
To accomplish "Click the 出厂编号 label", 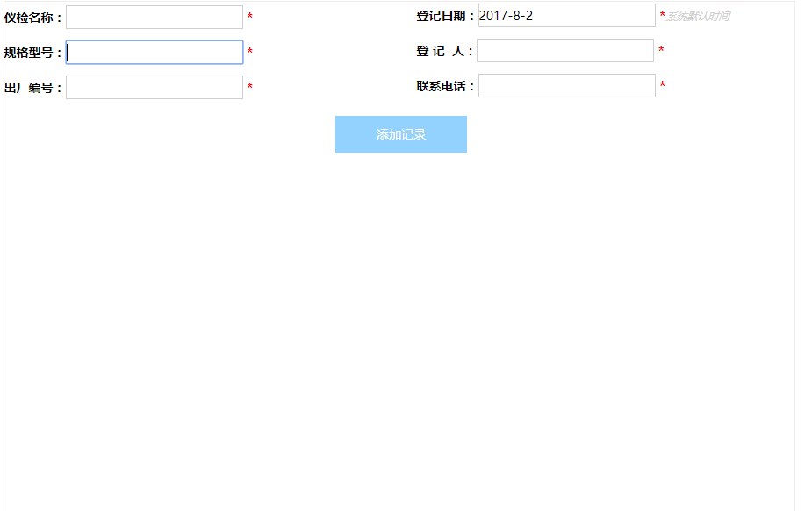I will click(32, 88).
